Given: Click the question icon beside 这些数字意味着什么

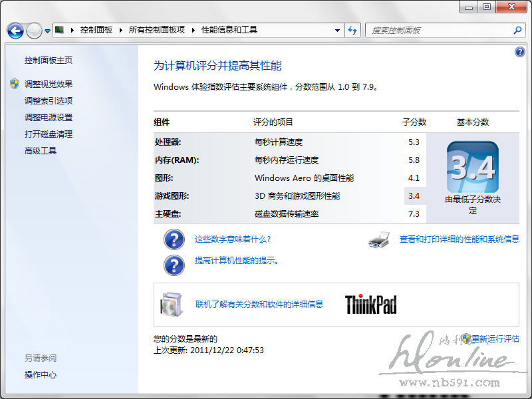Looking at the screenshot, I should point(174,239).
